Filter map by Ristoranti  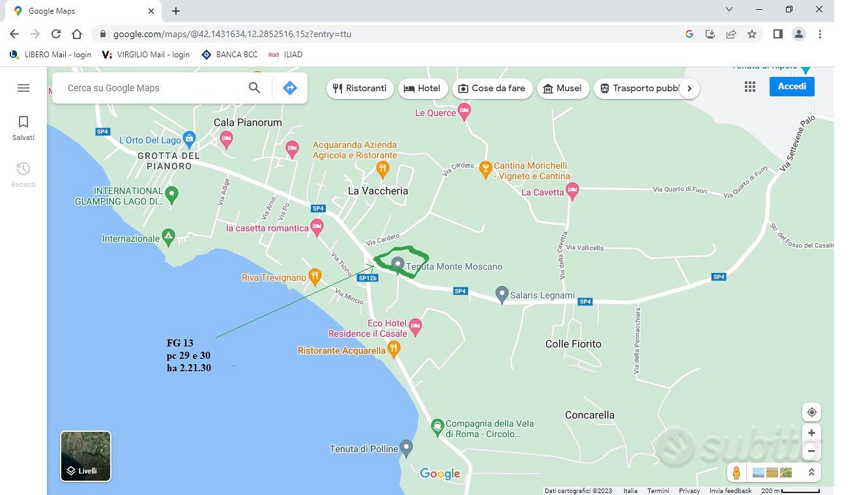pyautogui.click(x=360, y=89)
